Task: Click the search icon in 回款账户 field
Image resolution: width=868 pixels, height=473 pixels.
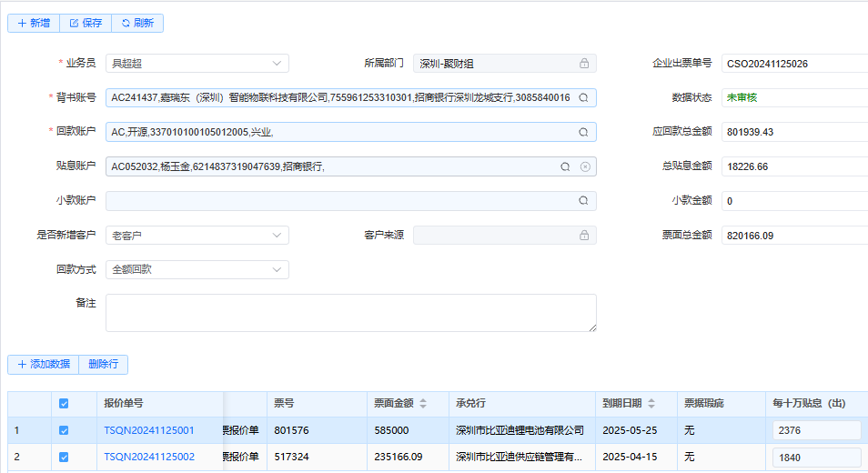Action: pyautogui.click(x=584, y=132)
